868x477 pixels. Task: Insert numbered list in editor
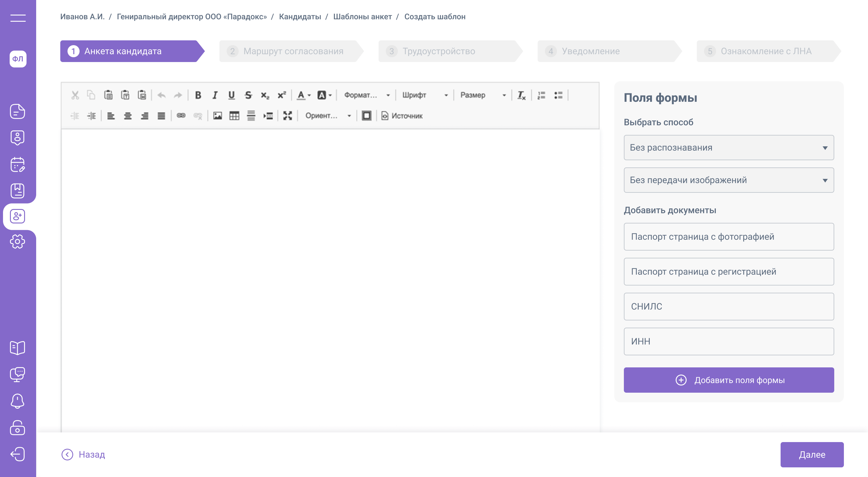point(542,95)
